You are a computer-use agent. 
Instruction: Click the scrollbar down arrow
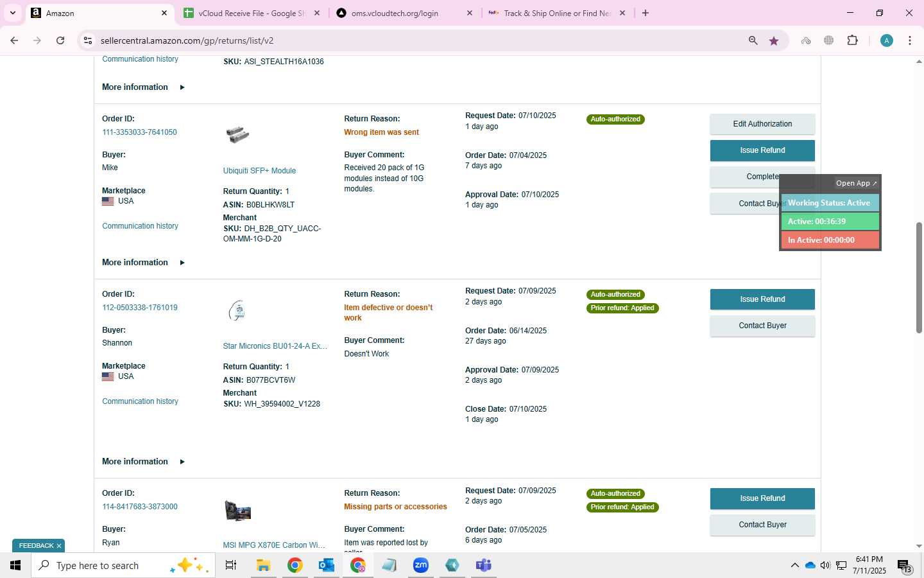[919, 547]
